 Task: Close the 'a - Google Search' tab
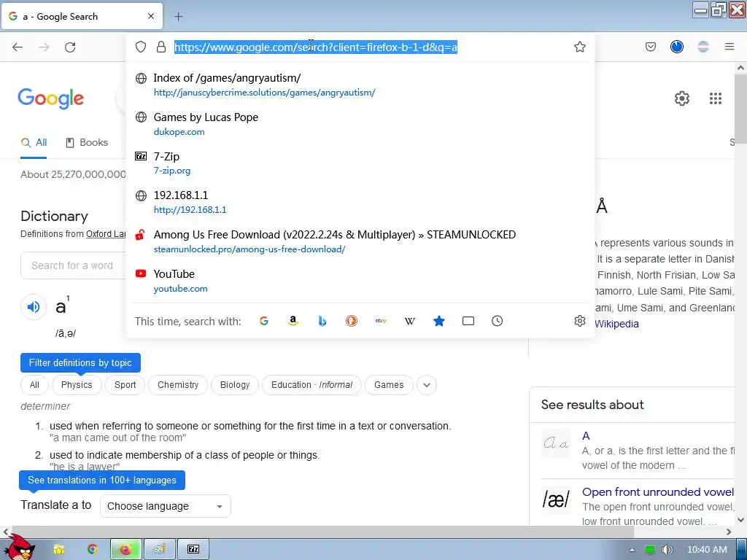coord(151,16)
